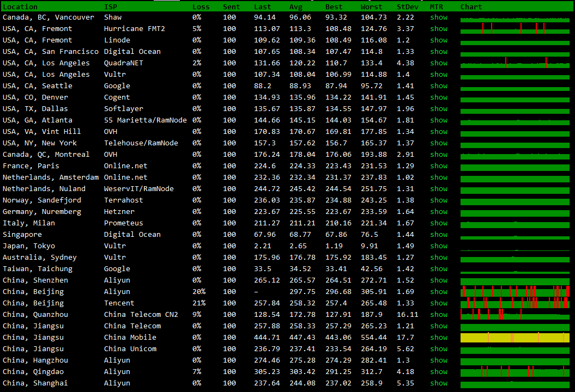575x392 pixels.
Task: Click show for Milan Prometeus row
Action: pos(439,223)
